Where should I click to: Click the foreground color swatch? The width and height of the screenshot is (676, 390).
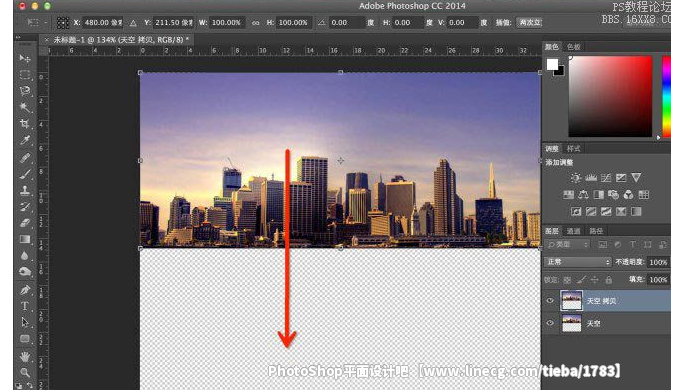pyautogui.click(x=552, y=65)
